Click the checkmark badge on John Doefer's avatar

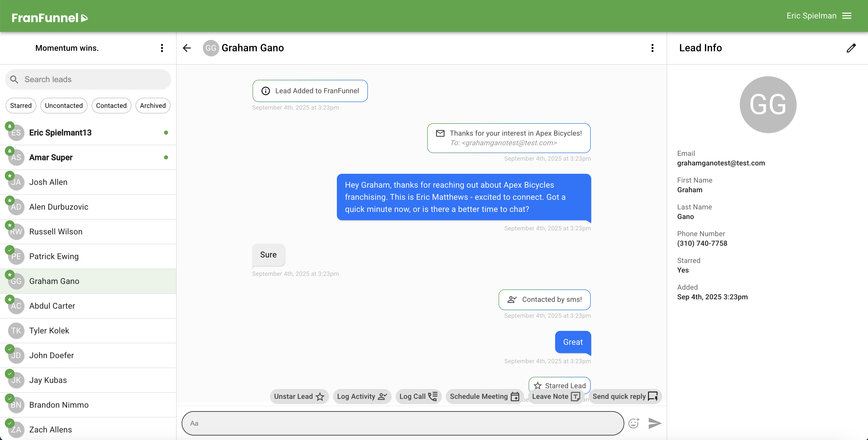click(10, 349)
